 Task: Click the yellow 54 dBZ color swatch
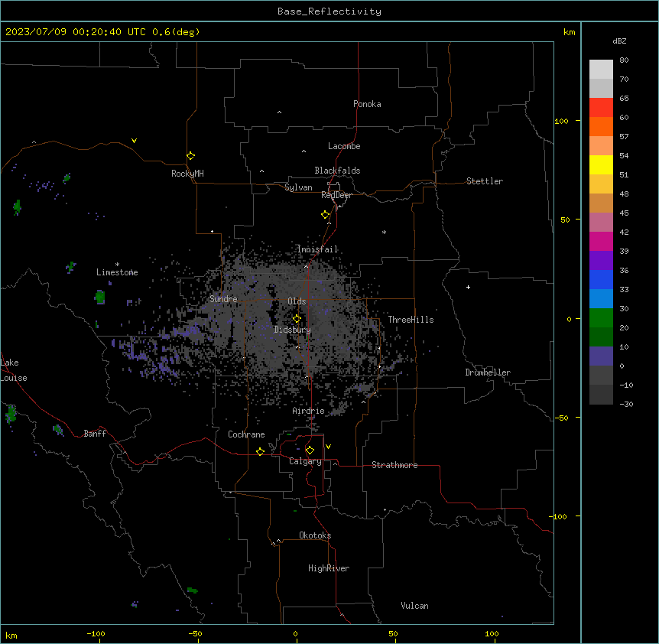601,164
